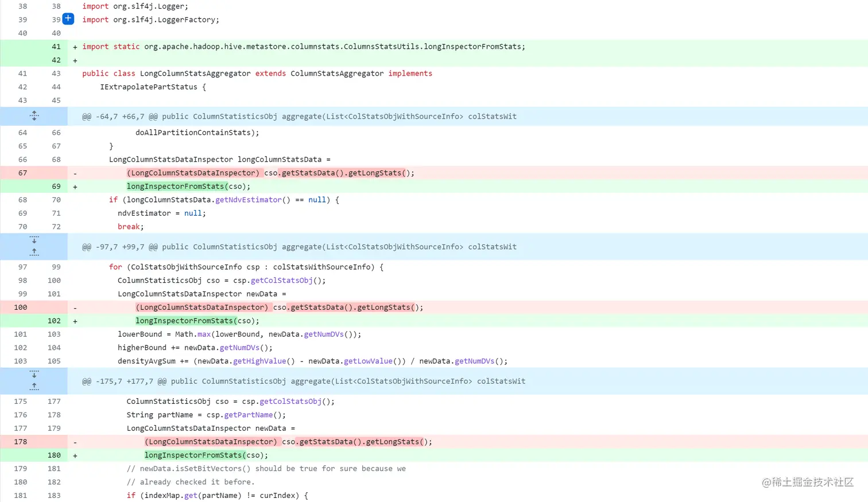Click the 'getNdvEstimator() == null' if line
This screenshot has width=868, height=502.
point(224,200)
